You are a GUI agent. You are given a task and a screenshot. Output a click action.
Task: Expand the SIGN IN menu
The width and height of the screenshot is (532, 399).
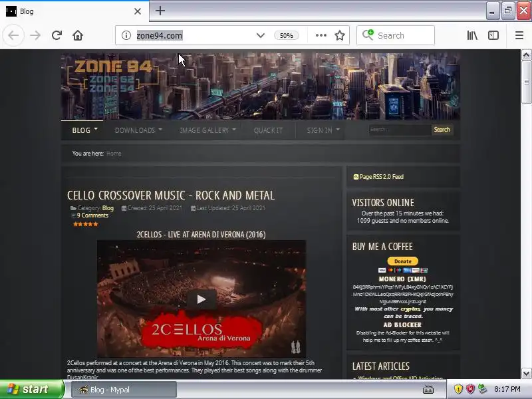(323, 130)
